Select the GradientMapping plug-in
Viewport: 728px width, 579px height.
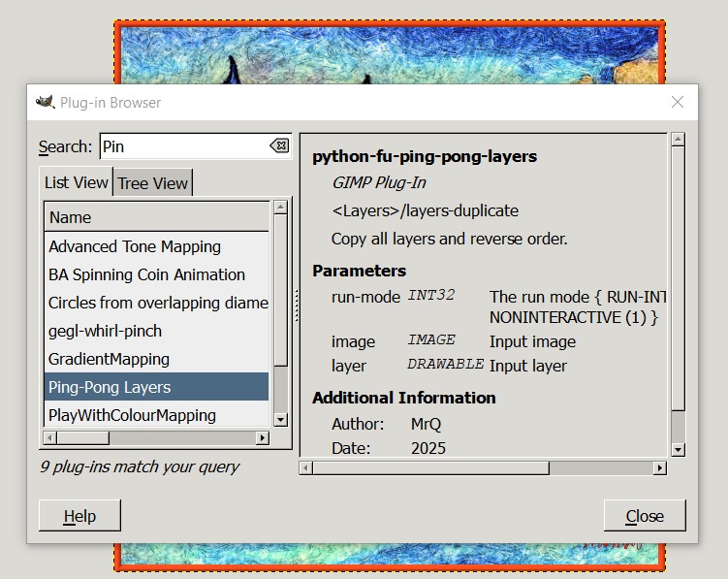coord(156,359)
